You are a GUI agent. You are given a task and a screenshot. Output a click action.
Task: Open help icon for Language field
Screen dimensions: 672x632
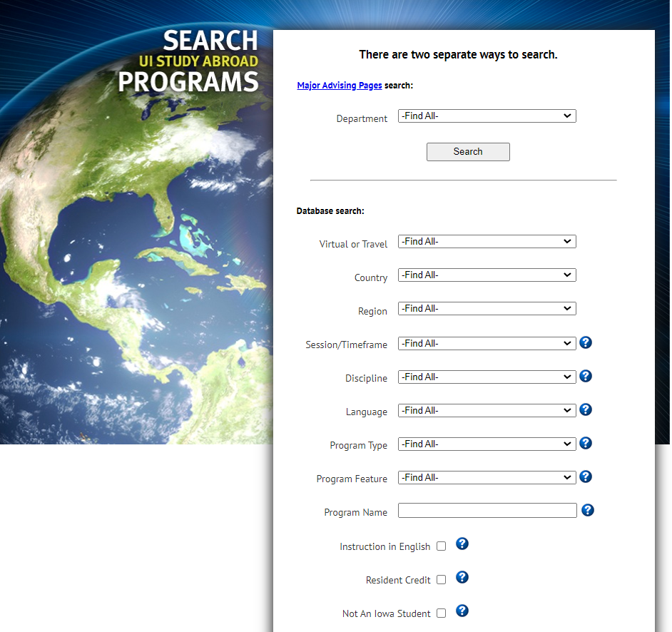click(586, 409)
